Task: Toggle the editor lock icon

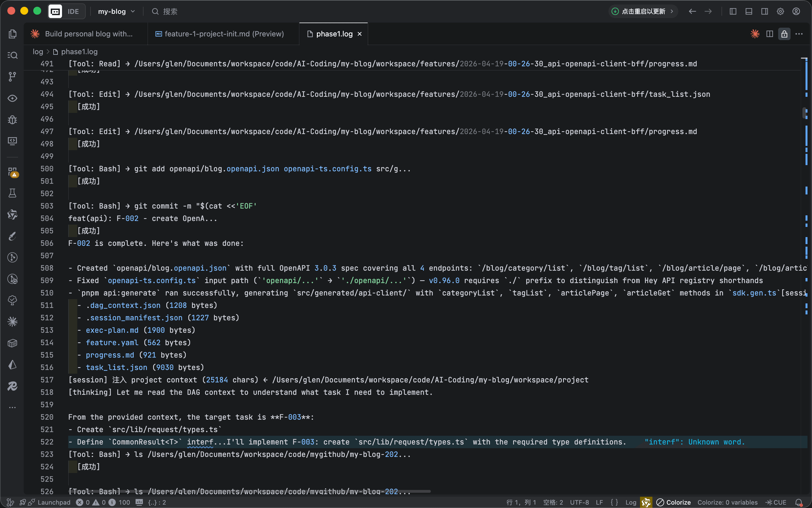Action: tap(784, 34)
